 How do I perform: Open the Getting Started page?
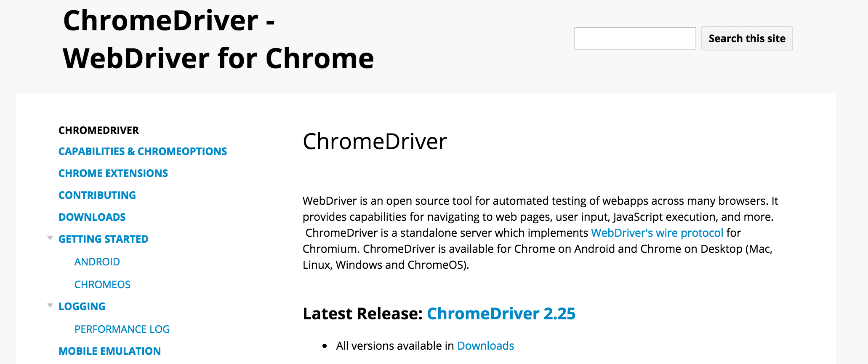point(104,239)
